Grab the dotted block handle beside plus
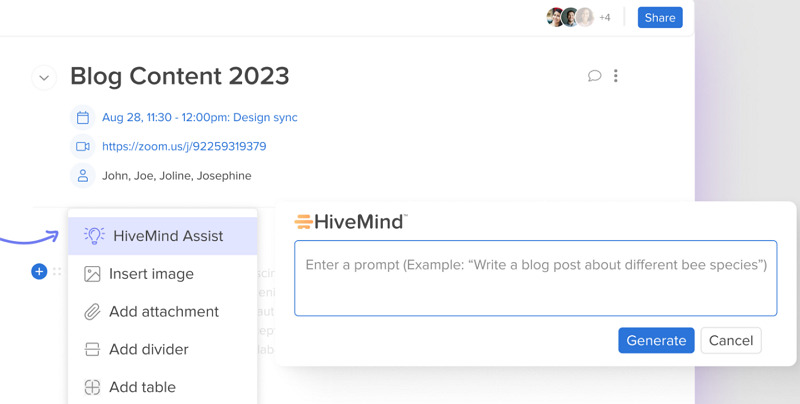Viewport: 800px width, 404px height. coord(57,271)
